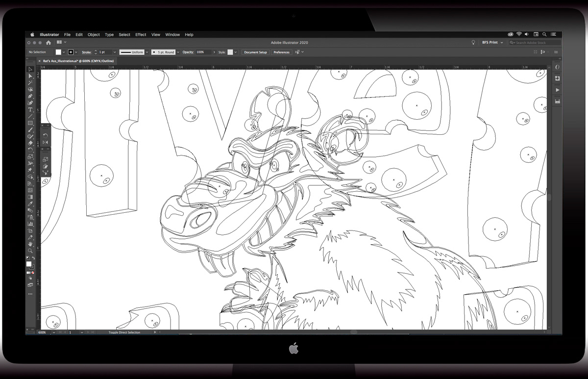Screen dimensions: 588x379
Task: Activate the Zoom tool magnifier
Action: point(30,251)
